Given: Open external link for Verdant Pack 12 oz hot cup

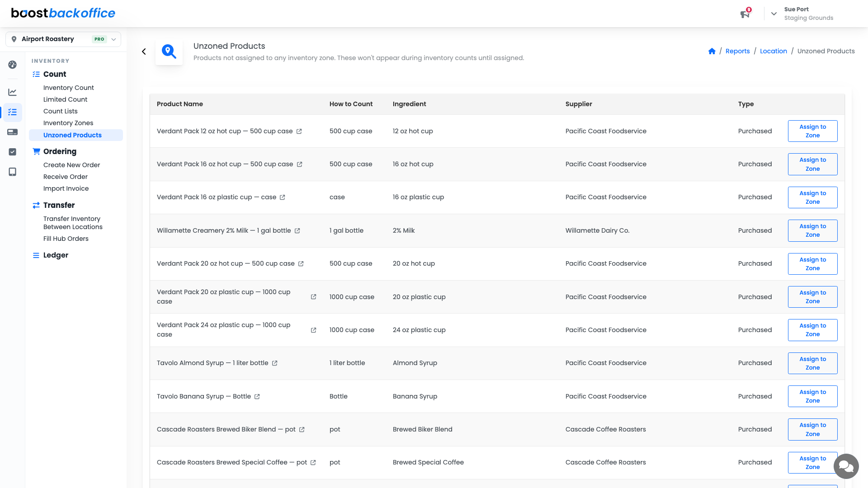Looking at the screenshot, I should click(x=299, y=131).
